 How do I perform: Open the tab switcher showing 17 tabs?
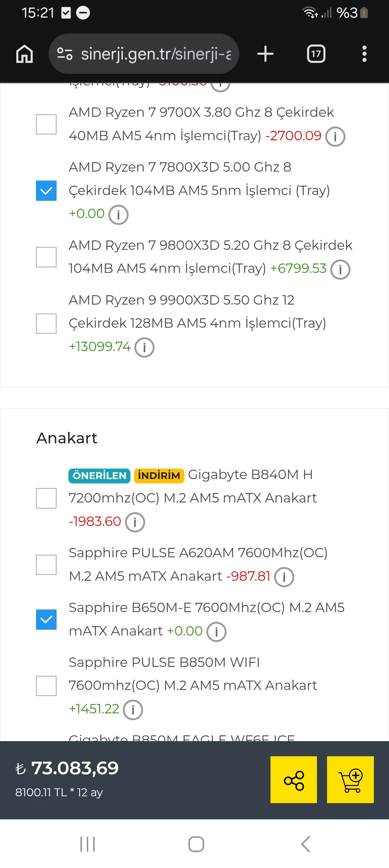(316, 54)
